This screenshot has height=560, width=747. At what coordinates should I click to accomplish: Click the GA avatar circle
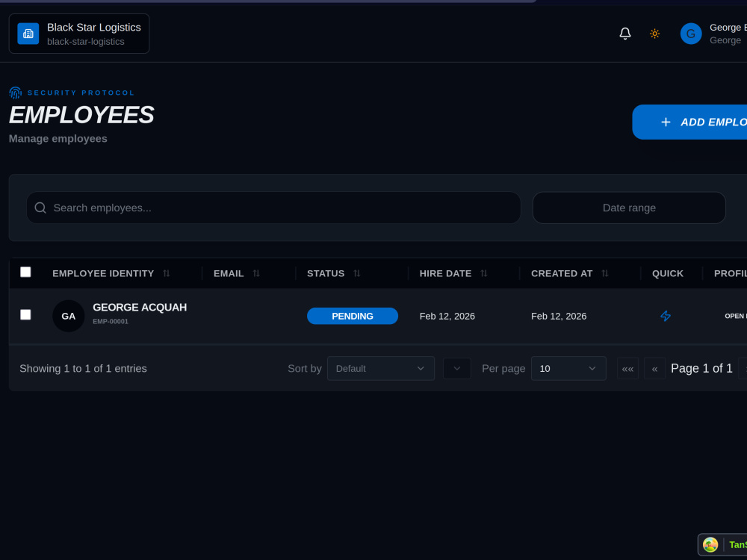pyautogui.click(x=69, y=316)
